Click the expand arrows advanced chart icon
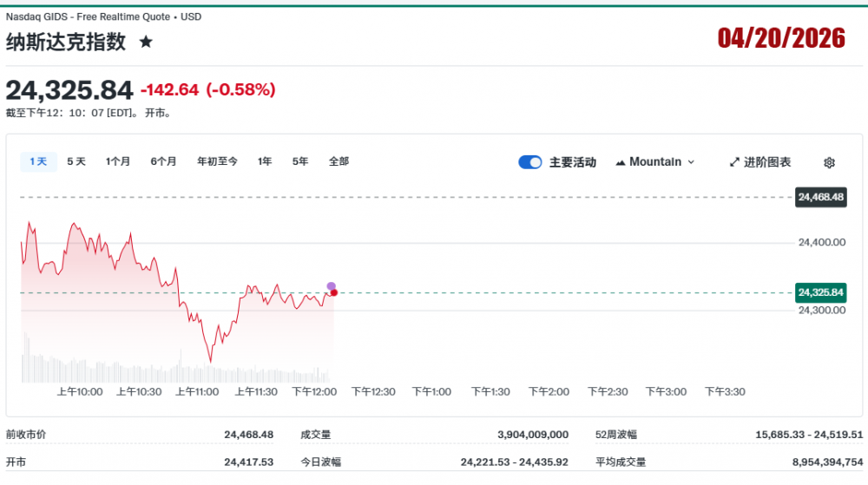 [x=734, y=162]
